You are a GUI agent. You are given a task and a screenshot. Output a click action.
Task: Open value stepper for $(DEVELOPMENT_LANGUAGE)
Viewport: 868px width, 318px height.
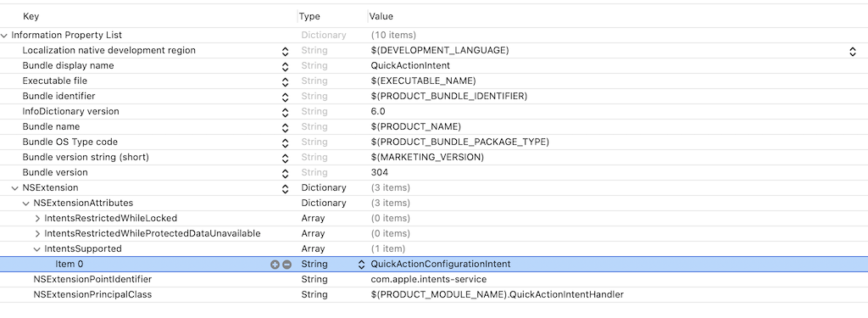click(853, 52)
